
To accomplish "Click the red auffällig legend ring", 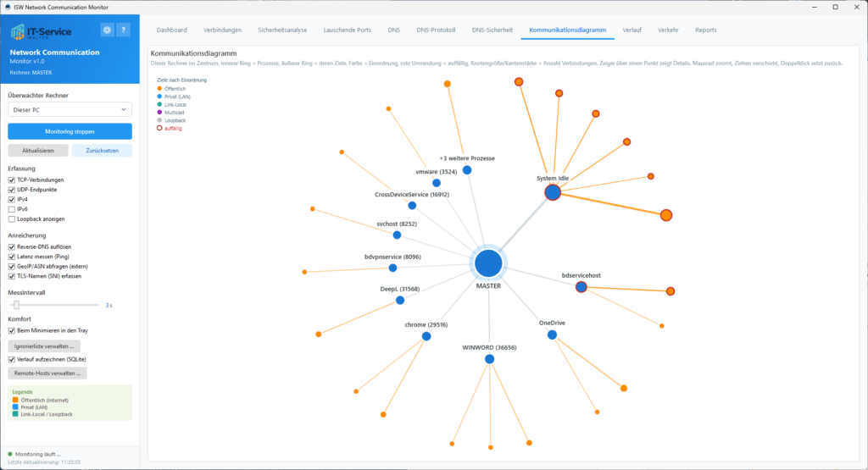I will pos(159,128).
